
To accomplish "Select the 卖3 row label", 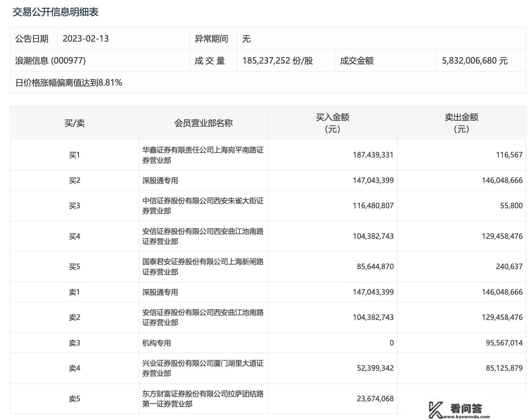I will [75, 343].
